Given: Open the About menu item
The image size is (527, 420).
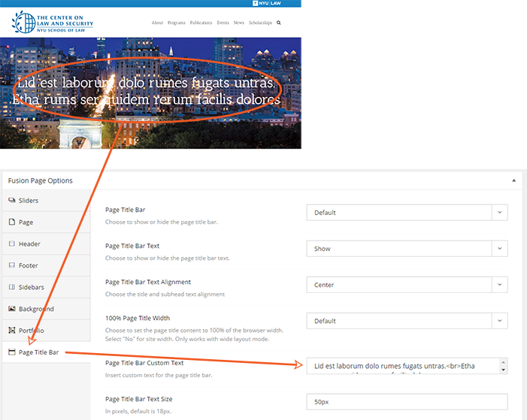Looking at the screenshot, I should click(157, 23).
